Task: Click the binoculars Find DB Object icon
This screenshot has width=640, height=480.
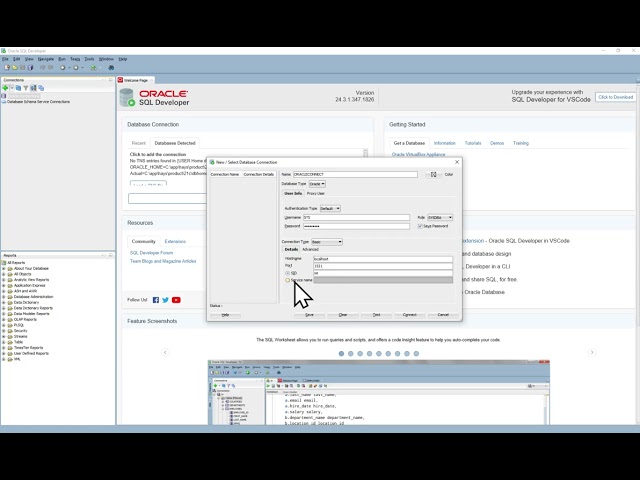Action: click(111, 68)
